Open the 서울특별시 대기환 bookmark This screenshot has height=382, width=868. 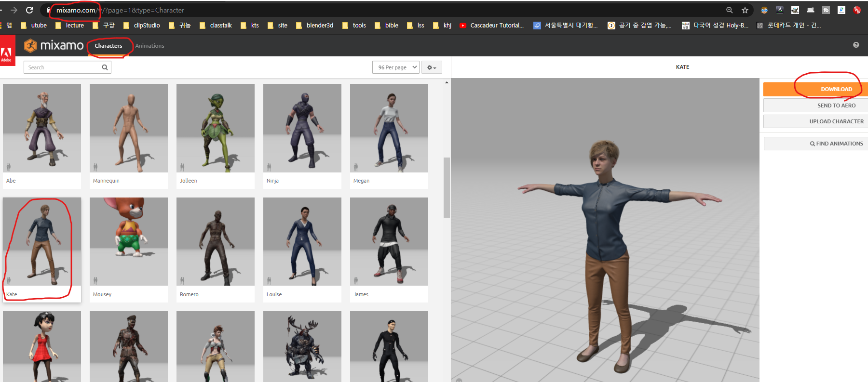pyautogui.click(x=566, y=26)
